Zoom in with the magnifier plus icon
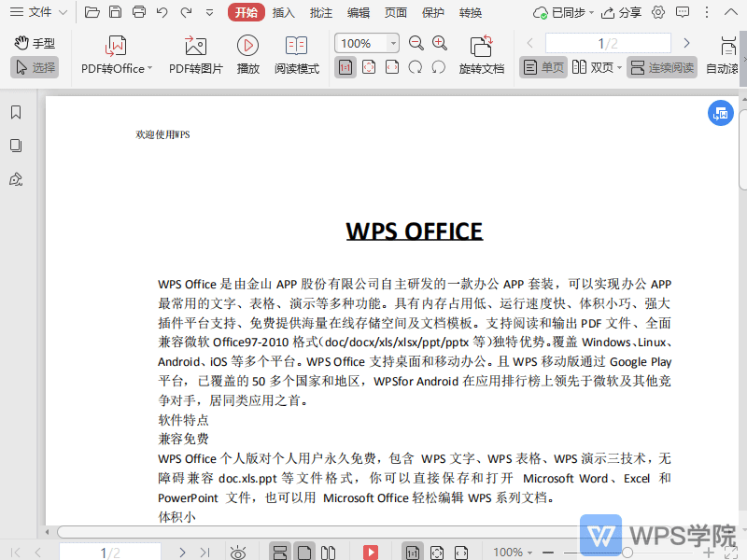747x560 pixels. (439, 42)
